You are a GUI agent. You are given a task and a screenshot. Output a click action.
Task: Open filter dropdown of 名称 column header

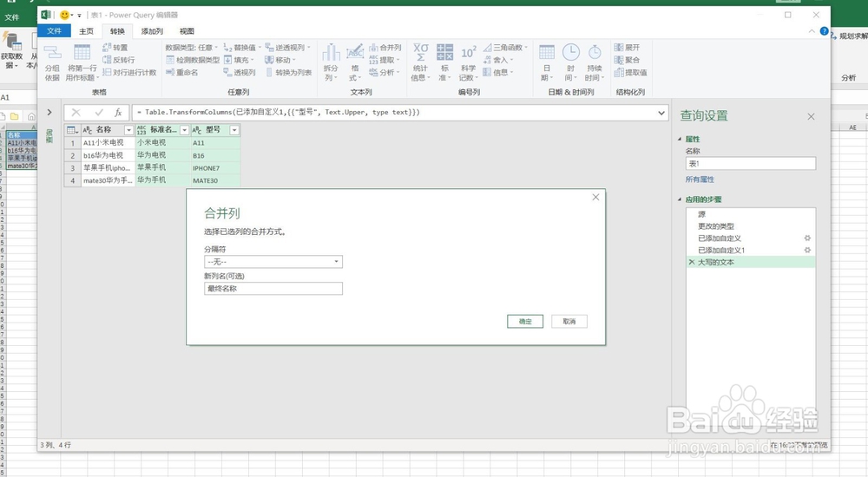coord(128,130)
